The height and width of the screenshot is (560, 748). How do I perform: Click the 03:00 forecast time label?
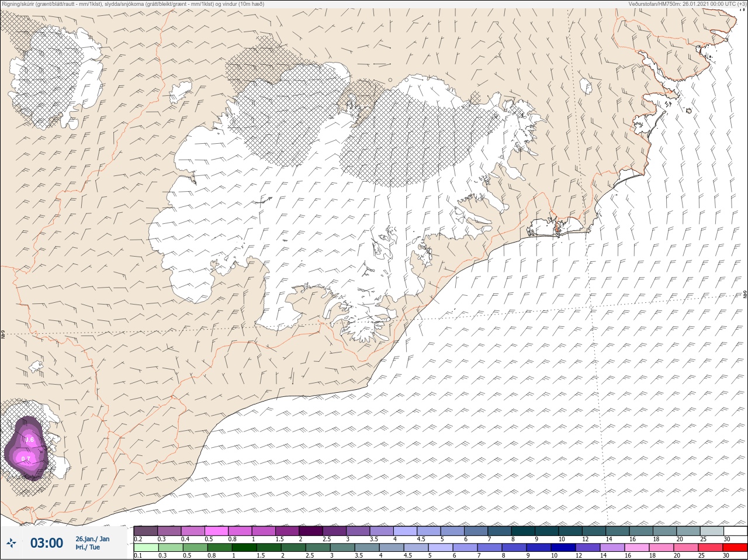46,543
